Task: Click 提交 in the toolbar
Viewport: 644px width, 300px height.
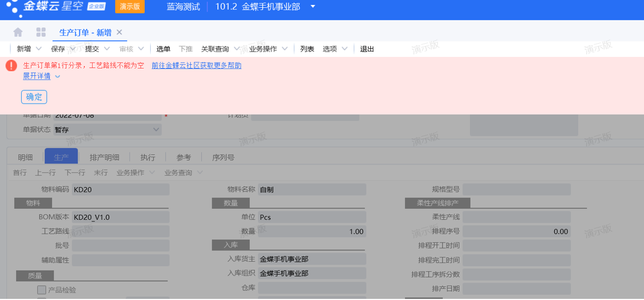Action: point(92,49)
